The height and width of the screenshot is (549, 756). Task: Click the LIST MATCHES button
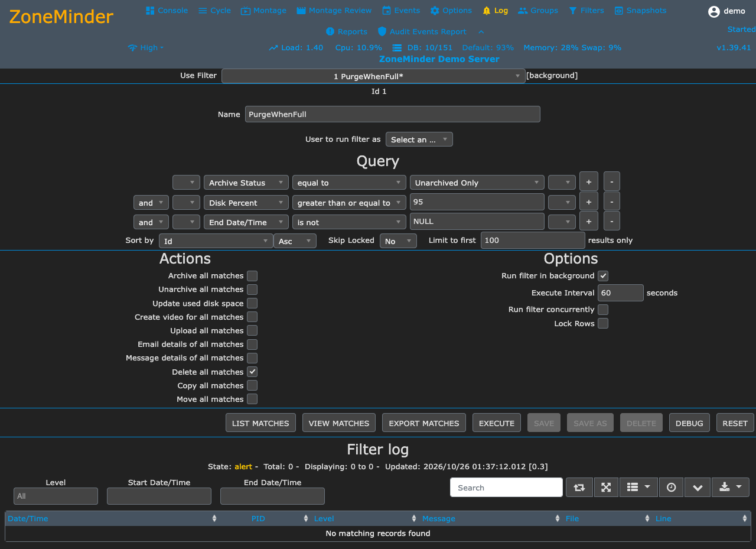(x=260, y=423)
